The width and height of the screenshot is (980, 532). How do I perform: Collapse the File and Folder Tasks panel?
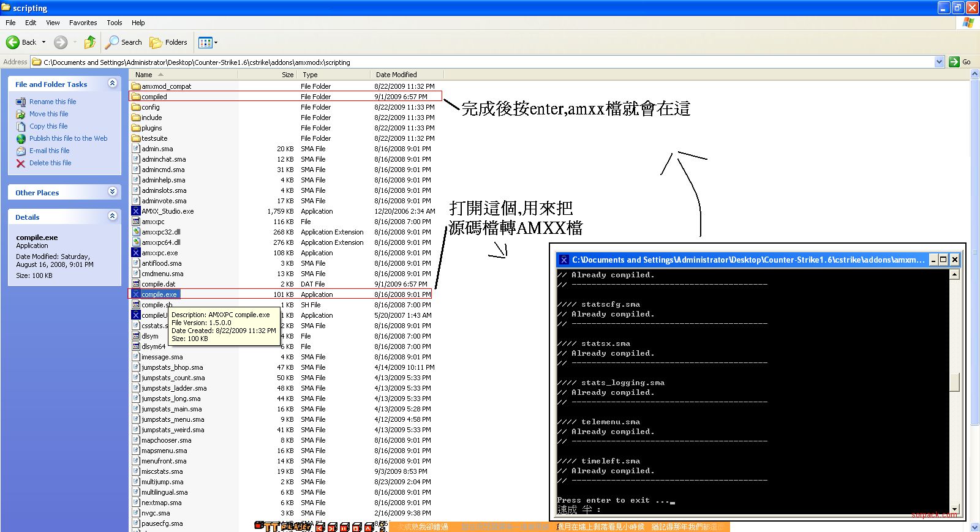pos(112,83)
